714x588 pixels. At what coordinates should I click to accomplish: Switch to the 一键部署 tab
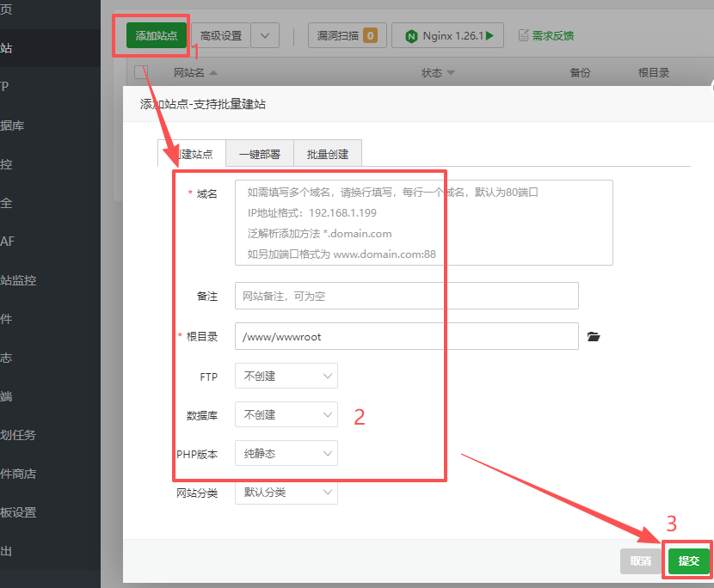pos(260,154)
